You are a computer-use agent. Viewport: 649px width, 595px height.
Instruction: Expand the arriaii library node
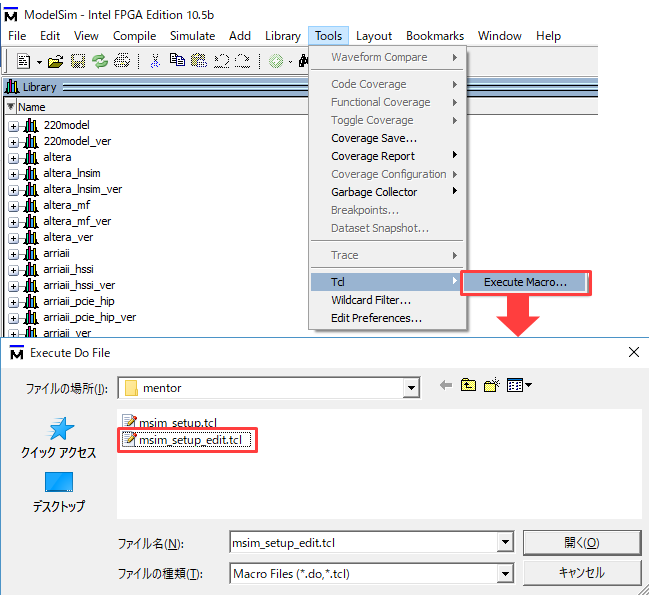pyautogui.click(x=13, y=254)
